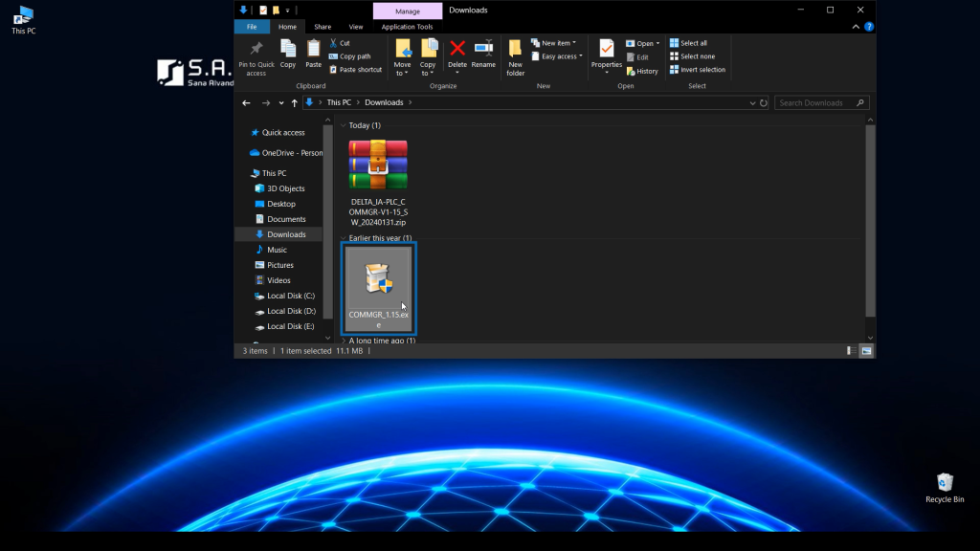Viewport: 980px width, 551px height.
Task: Click the Search Downloads field
Action: 821,103
